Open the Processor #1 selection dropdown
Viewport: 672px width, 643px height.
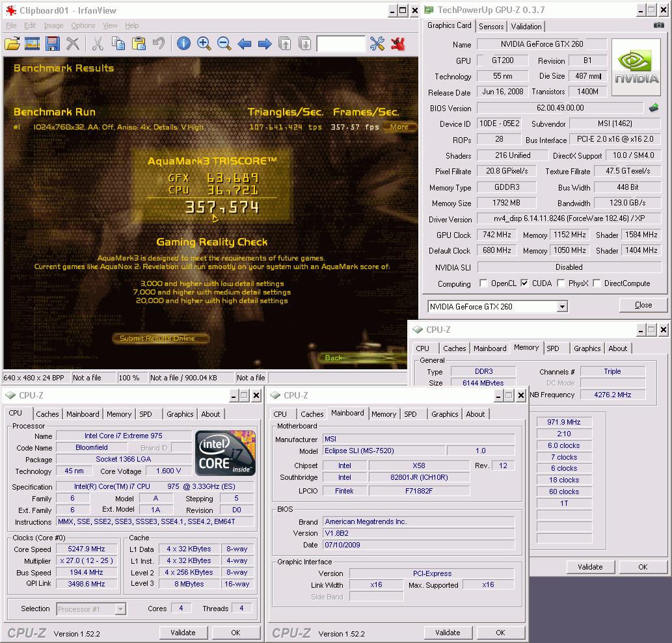click(x=120, y=609)
